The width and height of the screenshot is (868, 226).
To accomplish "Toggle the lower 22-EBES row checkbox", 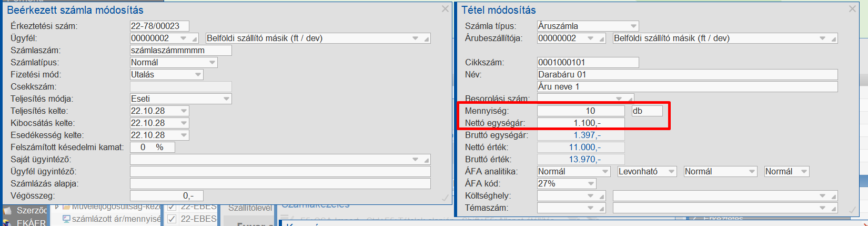I will click(x=171, y=219).
